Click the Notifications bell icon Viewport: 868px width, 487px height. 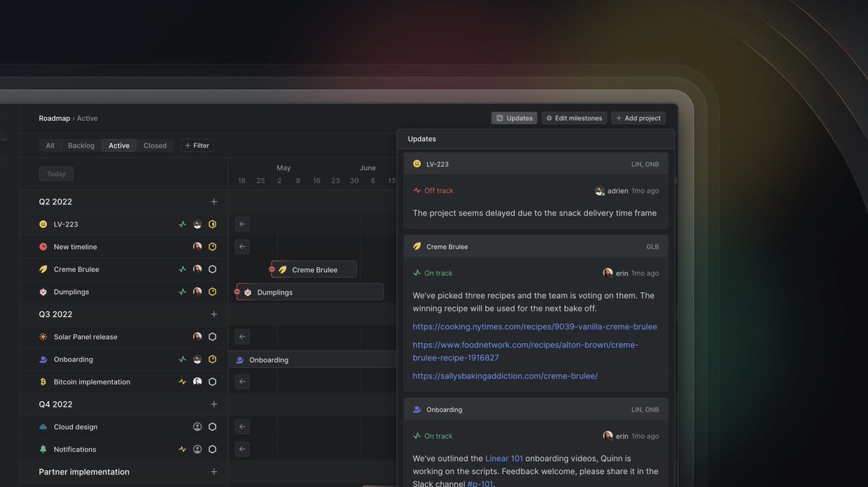43,449
